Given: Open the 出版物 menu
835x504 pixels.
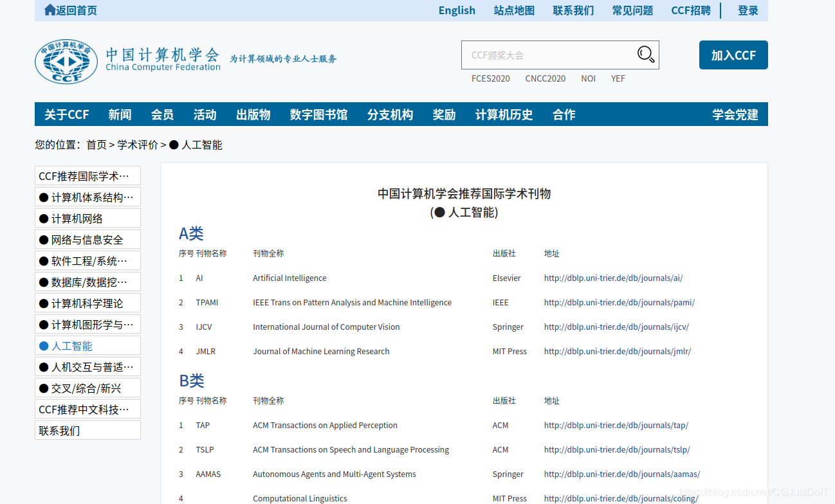Looking at the screenshot, I should 253,114.
